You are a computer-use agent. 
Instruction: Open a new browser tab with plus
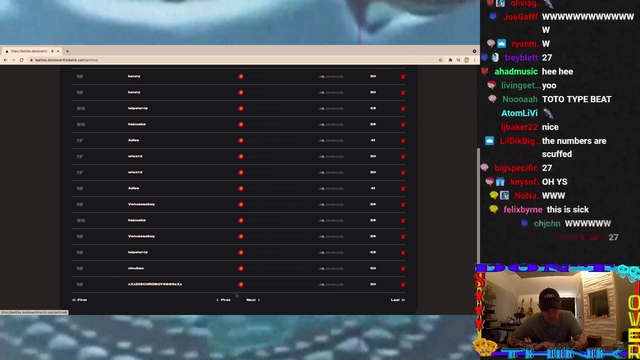tap(67, 51)
